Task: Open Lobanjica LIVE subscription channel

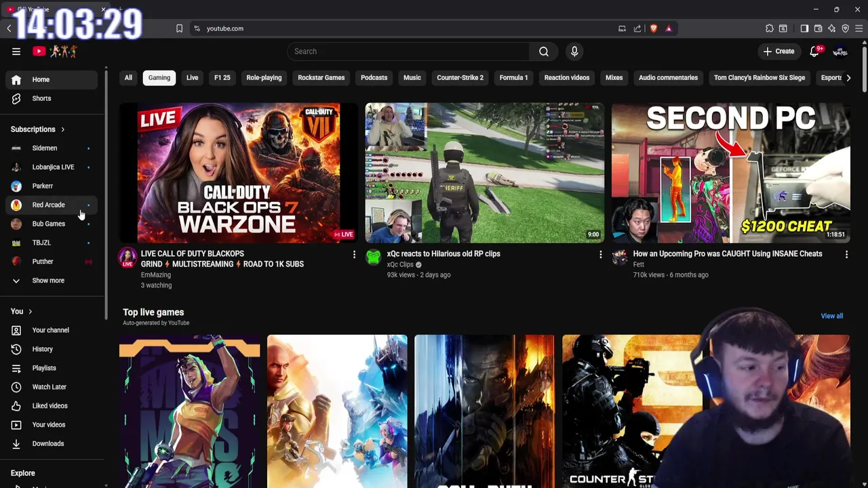Action: click(x=52, y=167)
